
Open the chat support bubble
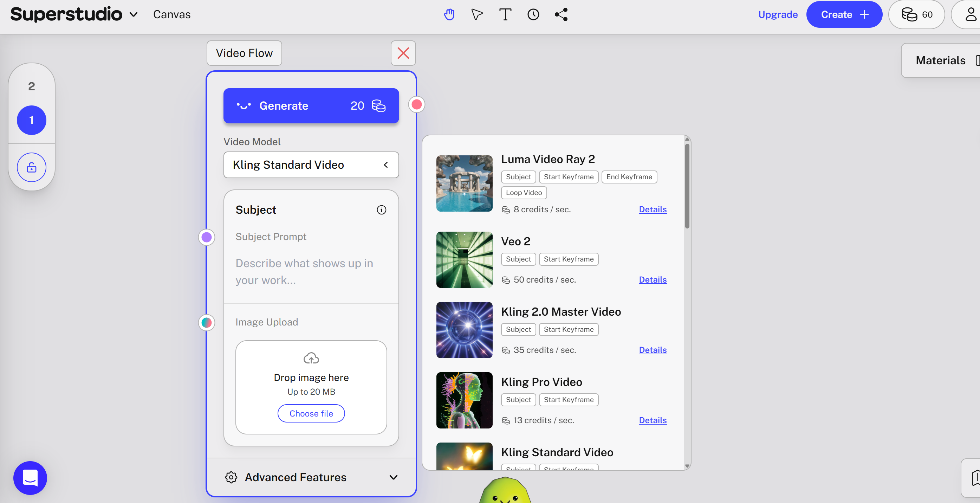[x=30, y=477]
